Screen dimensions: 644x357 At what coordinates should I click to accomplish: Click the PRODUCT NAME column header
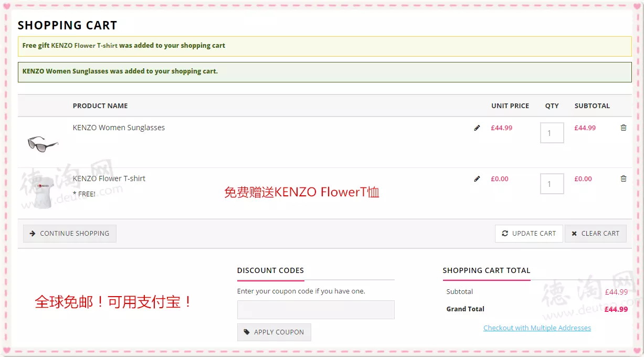click(100, 106)
